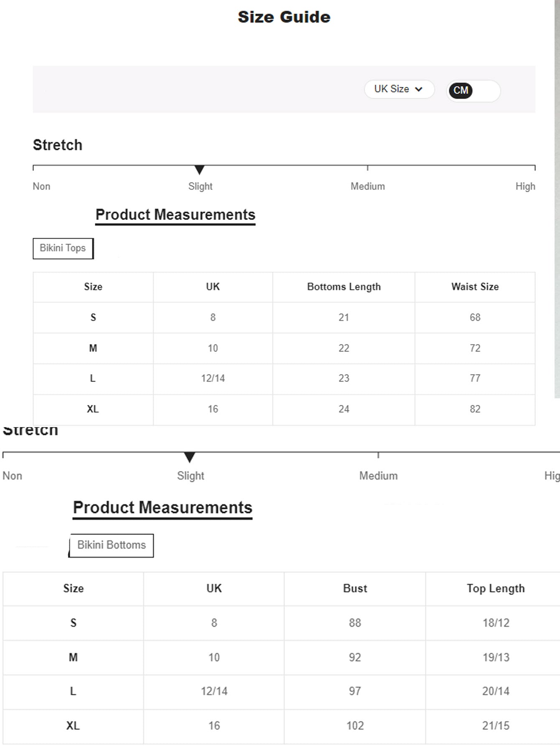Click the High label on the top Stretch scale

click(525, 186)
